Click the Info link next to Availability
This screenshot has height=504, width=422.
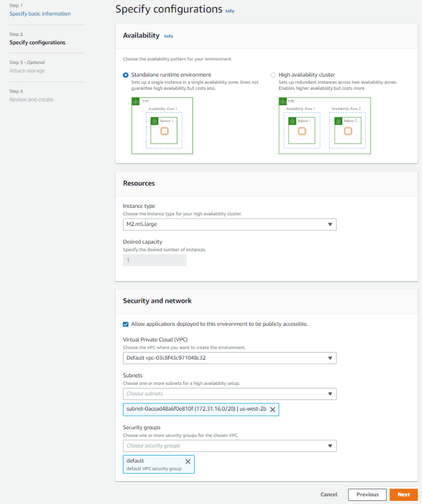[x=169, y=36]
